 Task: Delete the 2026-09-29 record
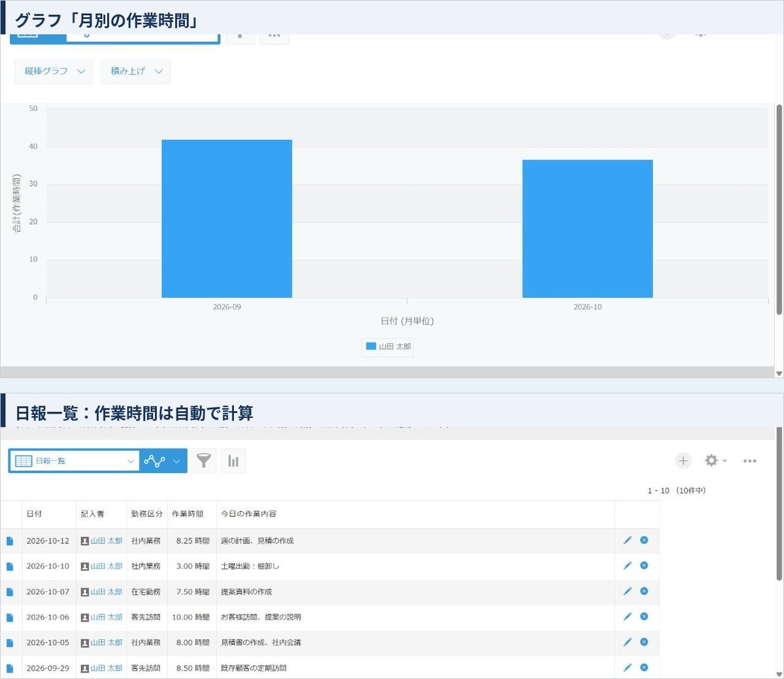tap(644, 667)
